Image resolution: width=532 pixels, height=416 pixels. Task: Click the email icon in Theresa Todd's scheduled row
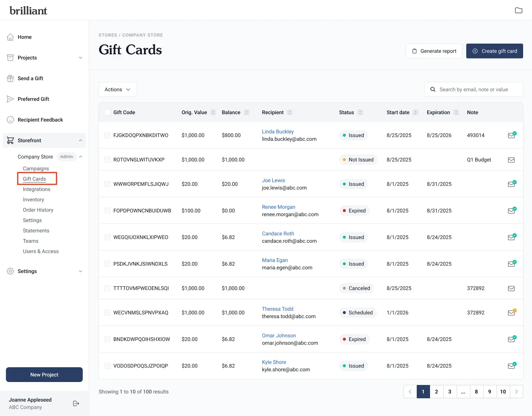[x=511, y=313]
